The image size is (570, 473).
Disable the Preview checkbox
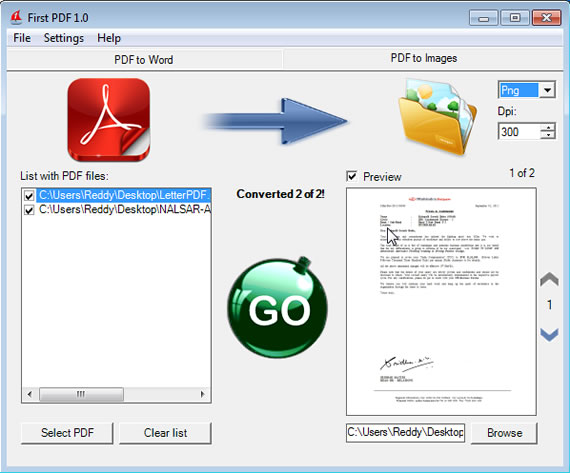(x=352, y=177)
